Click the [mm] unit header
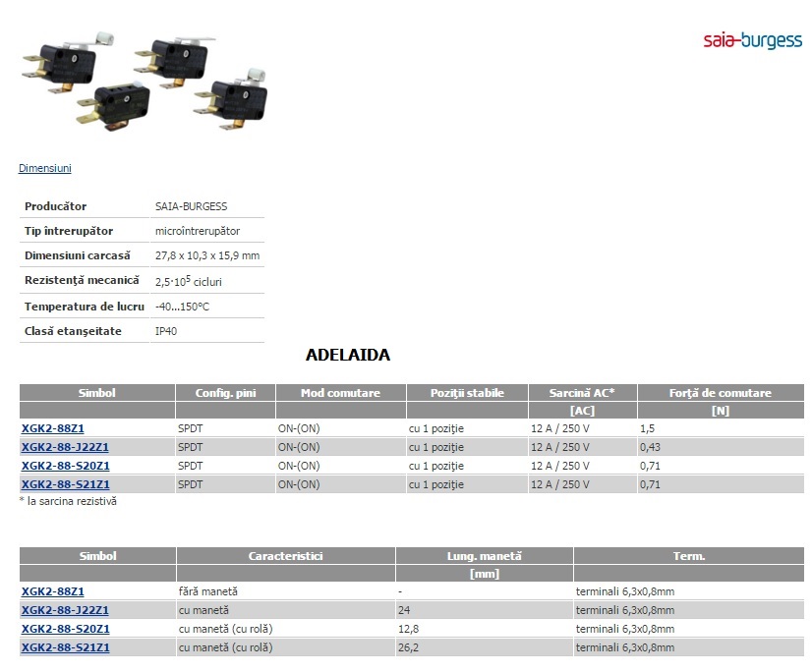 [485, 574]
